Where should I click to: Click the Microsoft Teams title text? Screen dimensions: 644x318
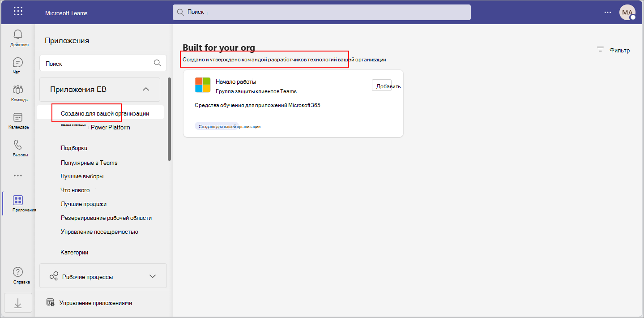(x=66, y=13)
